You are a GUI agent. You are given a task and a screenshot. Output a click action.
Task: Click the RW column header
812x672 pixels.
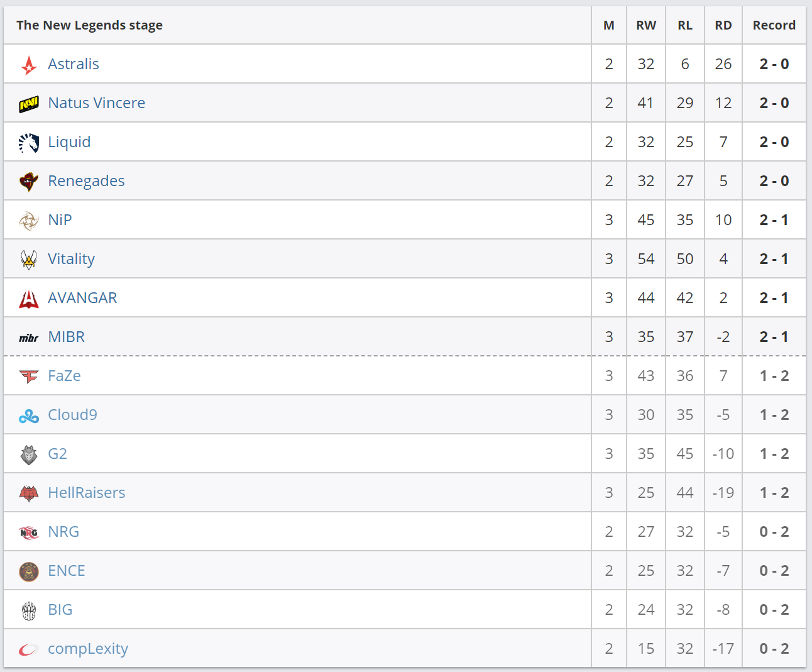[645, 25]
